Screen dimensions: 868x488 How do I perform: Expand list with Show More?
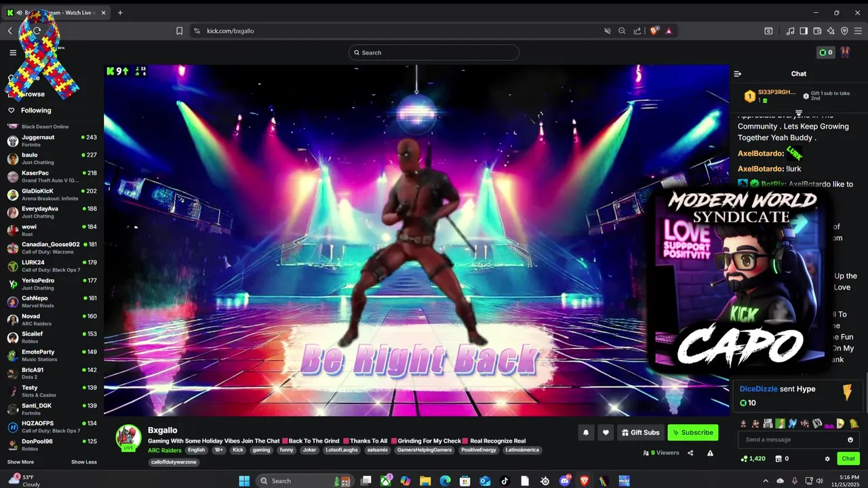click(20, 462)
